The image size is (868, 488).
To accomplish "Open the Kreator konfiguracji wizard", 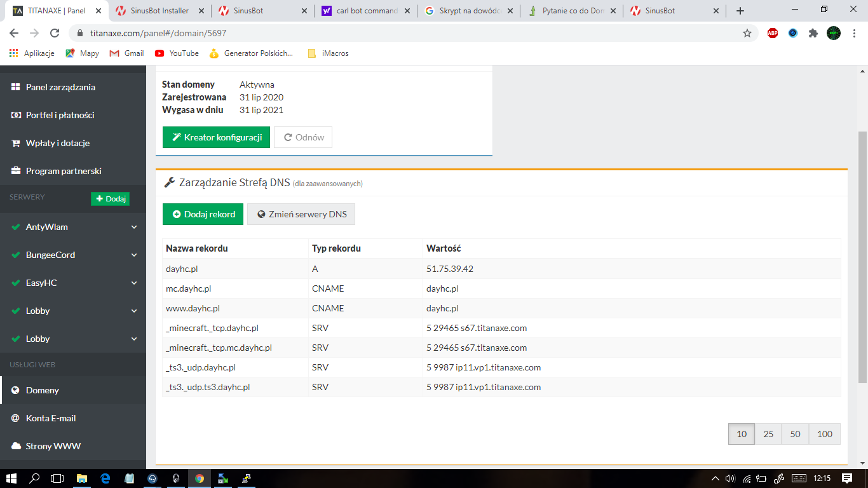I will (216, 137).
